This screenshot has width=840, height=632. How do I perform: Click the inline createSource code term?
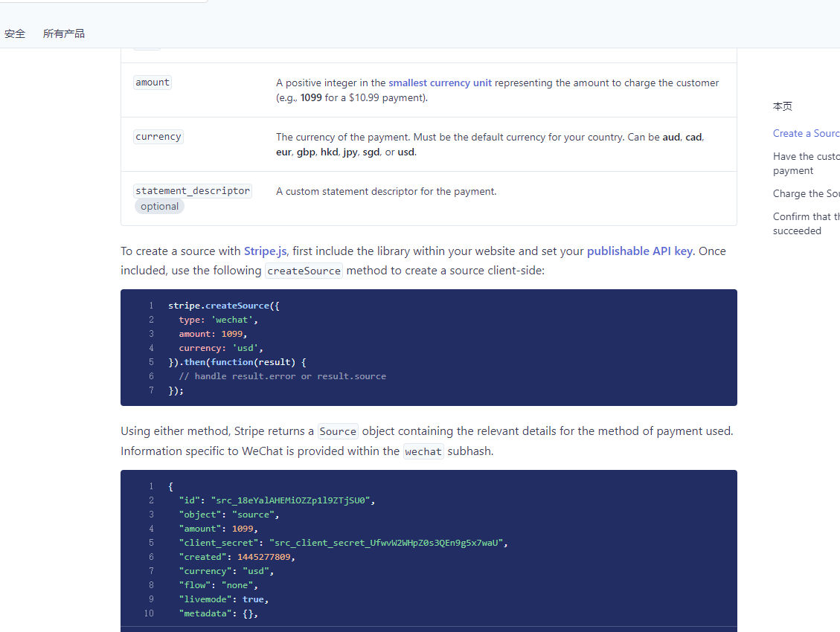tap(304, 271)
